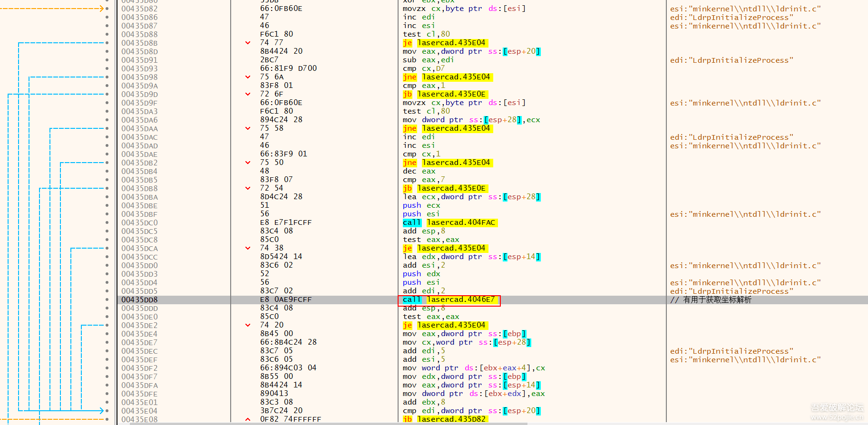Image resolution: width=868 pixels, height=425 pixels.
Task: Toggle breakpoint dot at address 00435D82
Action: coord(107,9)
